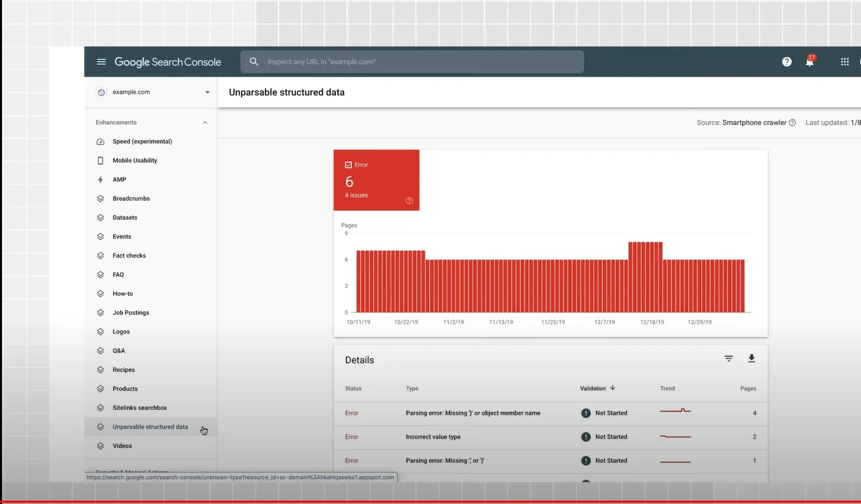The width and height of the screenshot is (861, 504).
Task: Open the filter rows icon in Details
Action: 728,358
